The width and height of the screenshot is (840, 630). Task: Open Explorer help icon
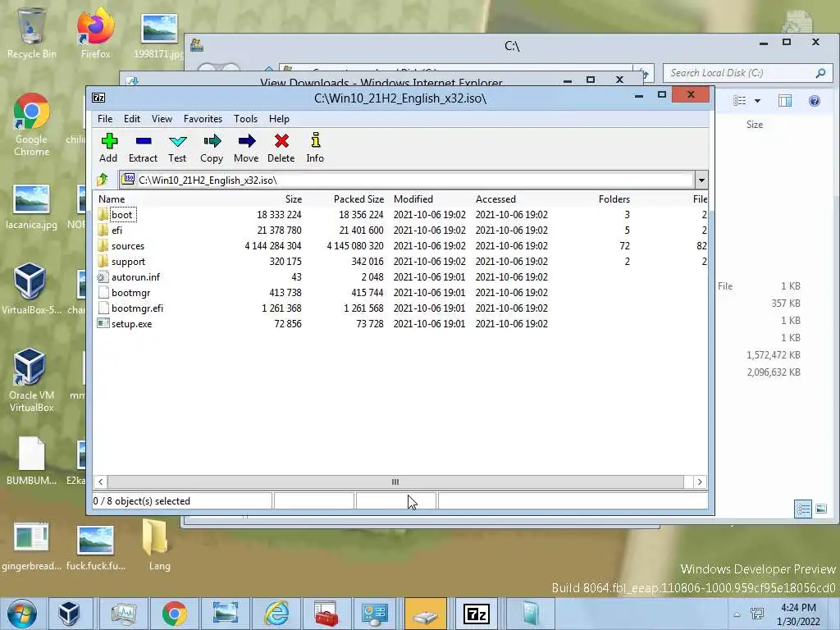click(815, 101)
